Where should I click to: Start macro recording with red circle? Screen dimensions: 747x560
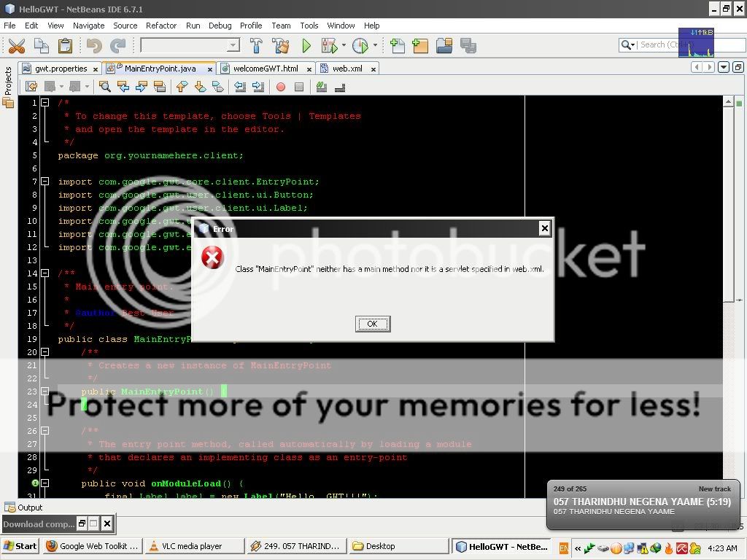coord(280,87)
